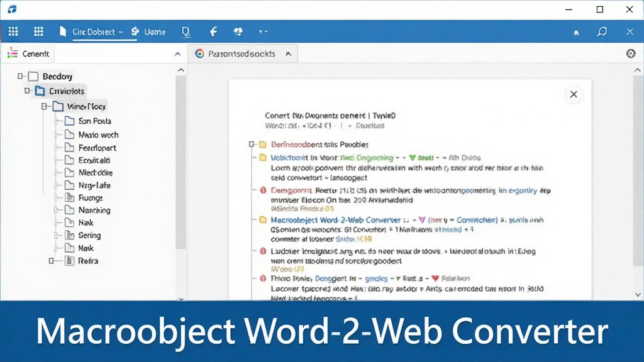Open the small arrow dropdown after people icon

point(263,31)
